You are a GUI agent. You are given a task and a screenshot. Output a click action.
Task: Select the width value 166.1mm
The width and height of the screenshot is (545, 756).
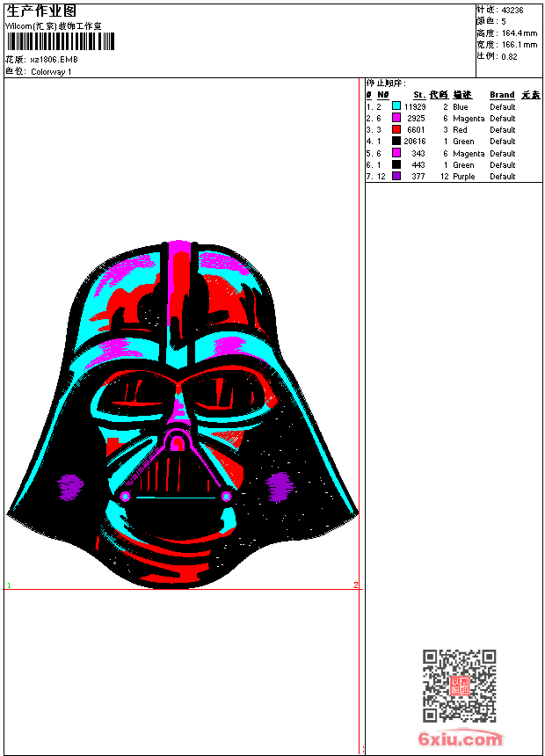tap(520, 45)
